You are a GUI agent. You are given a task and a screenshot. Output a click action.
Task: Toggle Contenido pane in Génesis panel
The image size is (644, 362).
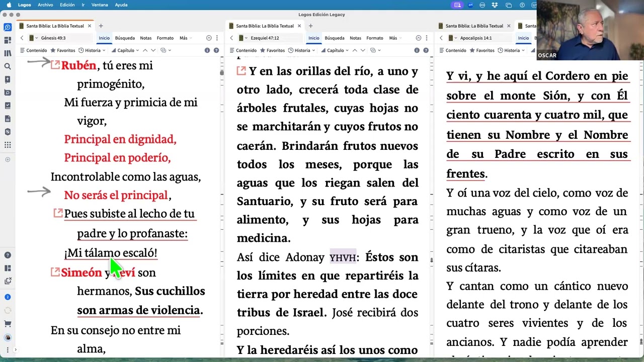point(34,50)
